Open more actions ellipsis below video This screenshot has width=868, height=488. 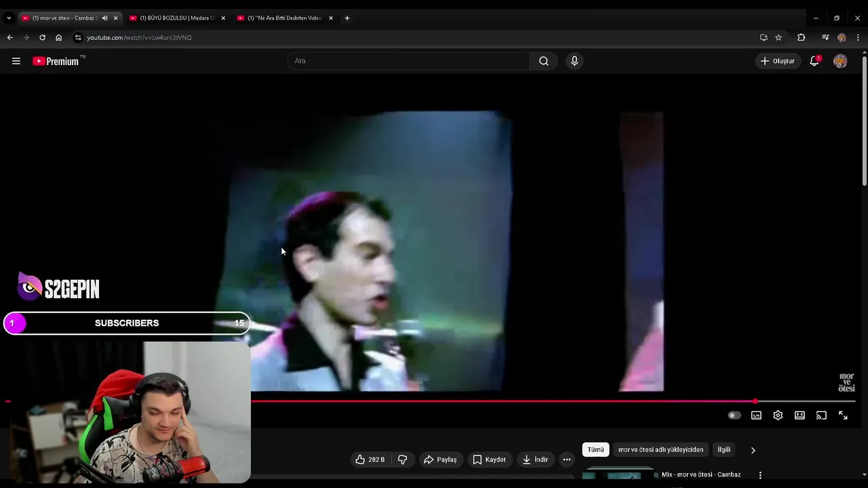pyautogui.click(x=567, y=460)
